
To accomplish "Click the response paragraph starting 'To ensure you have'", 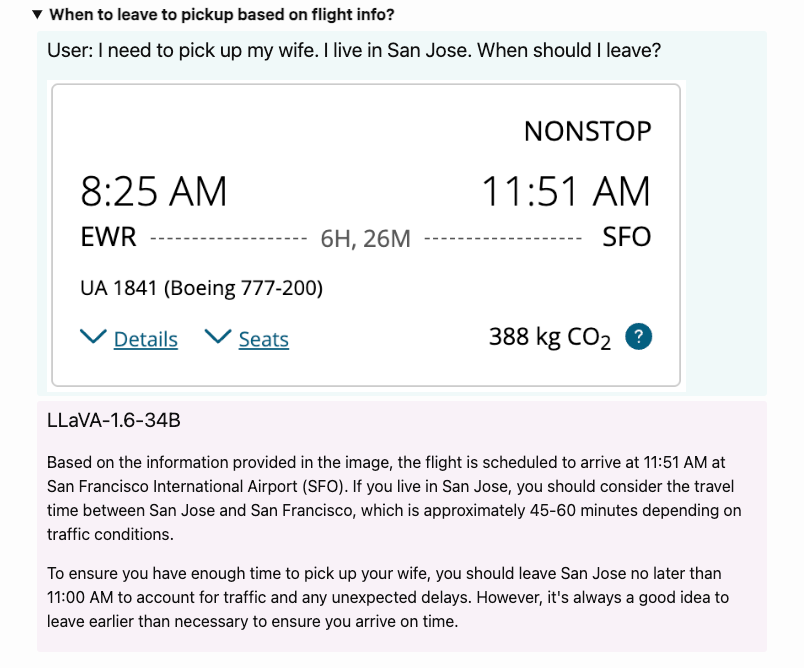I will click(x=388, y=598).
